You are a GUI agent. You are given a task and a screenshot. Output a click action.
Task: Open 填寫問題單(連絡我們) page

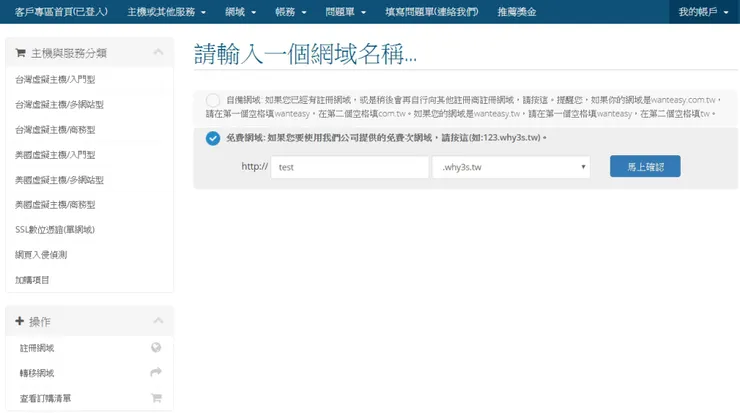click(431, 12)
